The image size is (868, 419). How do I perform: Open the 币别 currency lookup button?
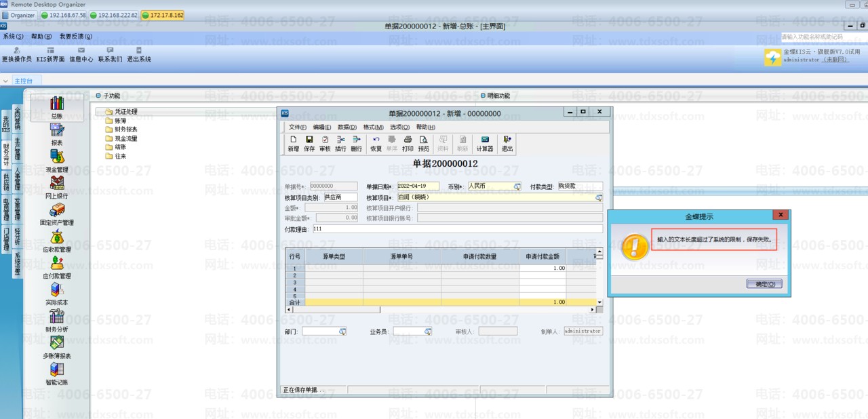(x=517, y=186)
